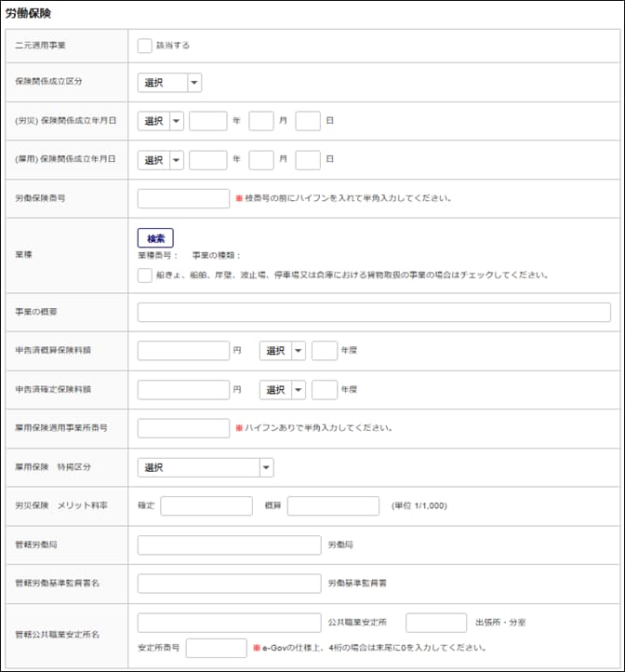Focus the 申告済概算保険料額 amount field
Image resolution: width=625 pixels, height=672 pixels.
click(183, 351)
